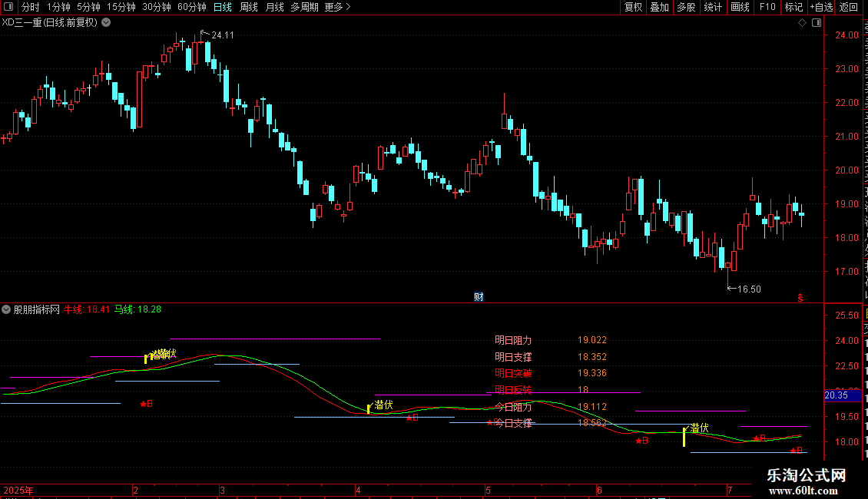Click month 3 on time axis
Image resolution: width=868 pixels, height=499 pixels.
point(223,490)
